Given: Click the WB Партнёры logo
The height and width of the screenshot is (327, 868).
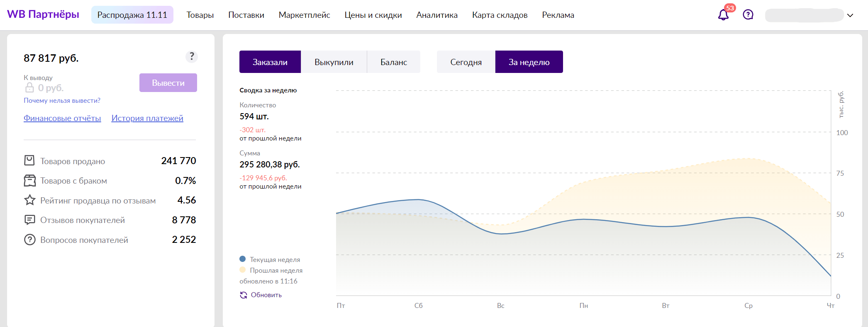Looking at the screenshot, I should (43, 15).
